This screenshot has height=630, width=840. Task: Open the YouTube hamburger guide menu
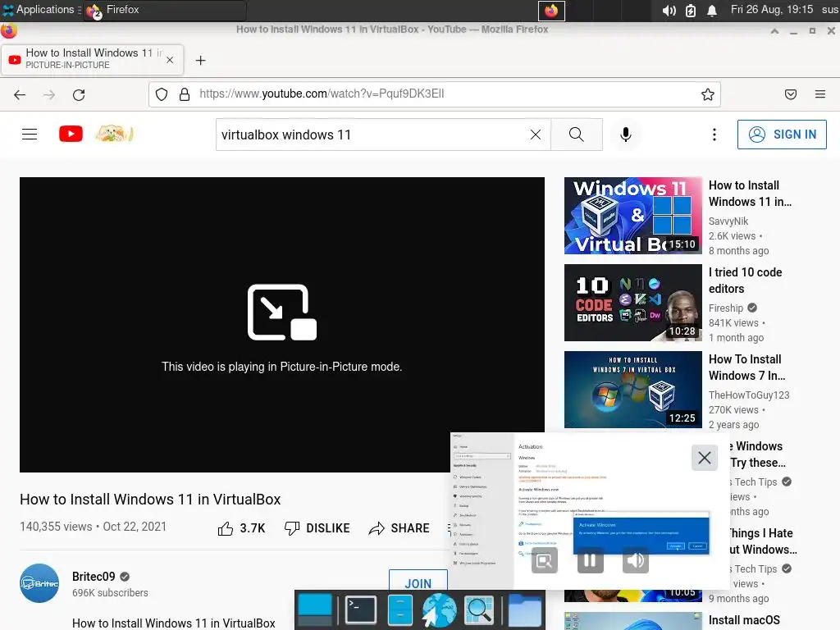pos(30,134)
